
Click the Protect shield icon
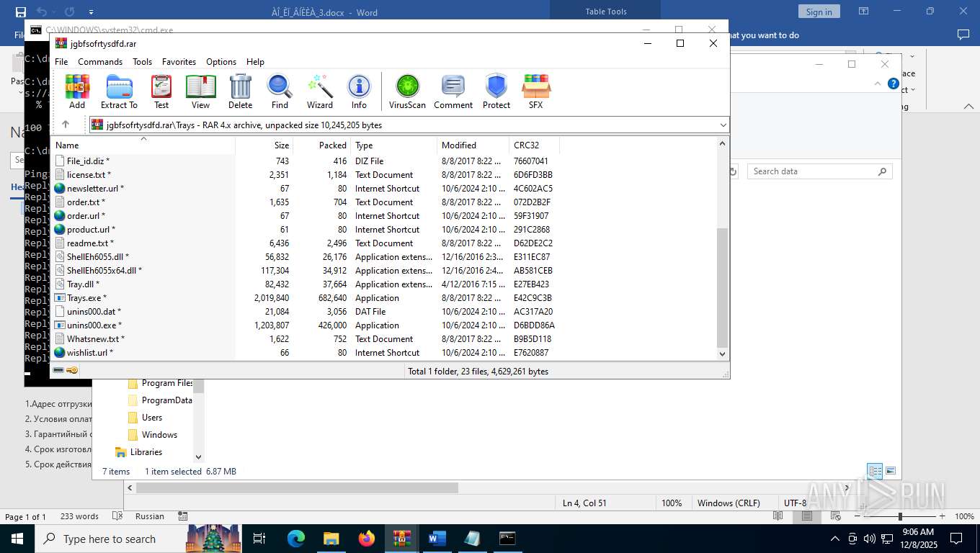click(x=496, y=91)
